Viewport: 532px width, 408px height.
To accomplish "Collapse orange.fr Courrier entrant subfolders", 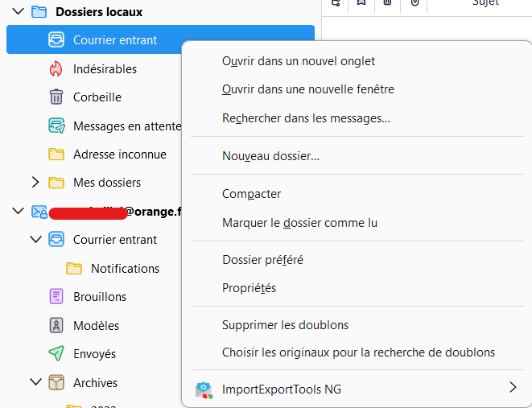I will (35, 240).
